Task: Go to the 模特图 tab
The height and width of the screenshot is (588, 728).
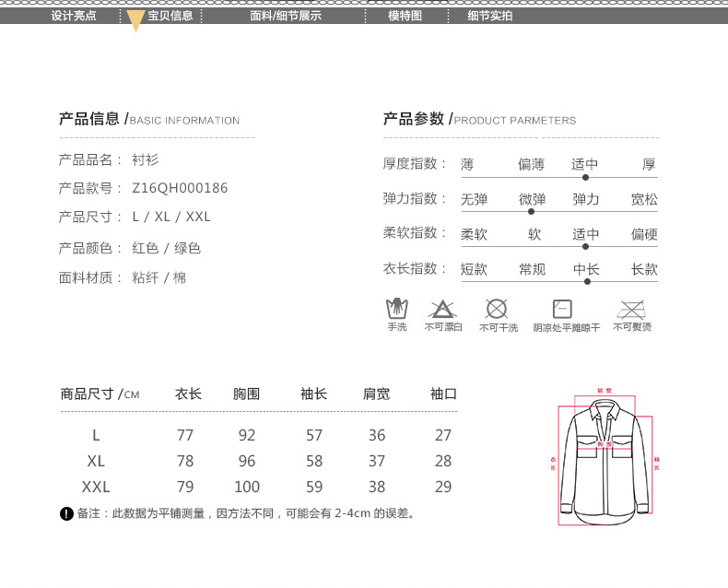Action: (405, 16)
